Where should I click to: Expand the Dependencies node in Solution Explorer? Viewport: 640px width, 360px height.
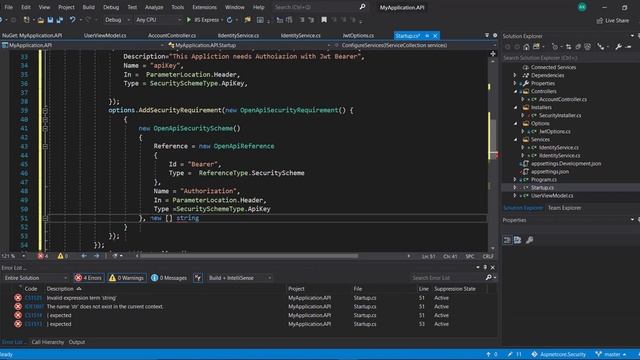tap(515, 75)
